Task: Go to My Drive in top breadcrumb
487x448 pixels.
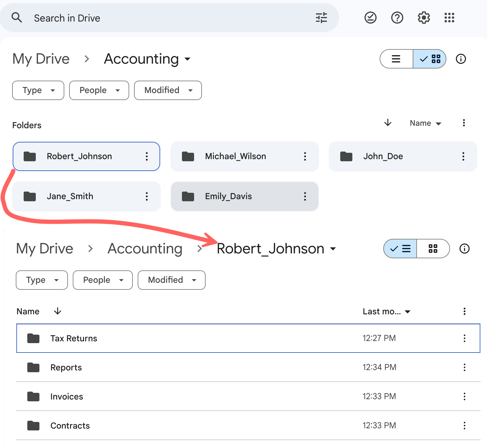Action: point(41,59)
